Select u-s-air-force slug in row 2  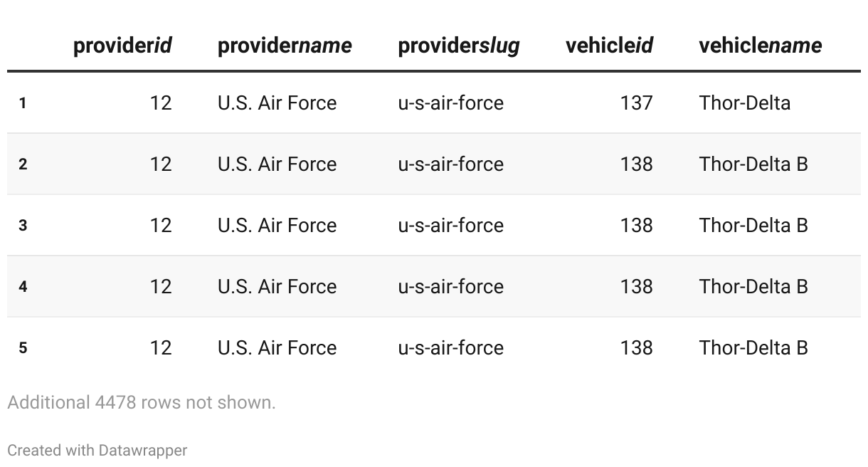point(450,164)
